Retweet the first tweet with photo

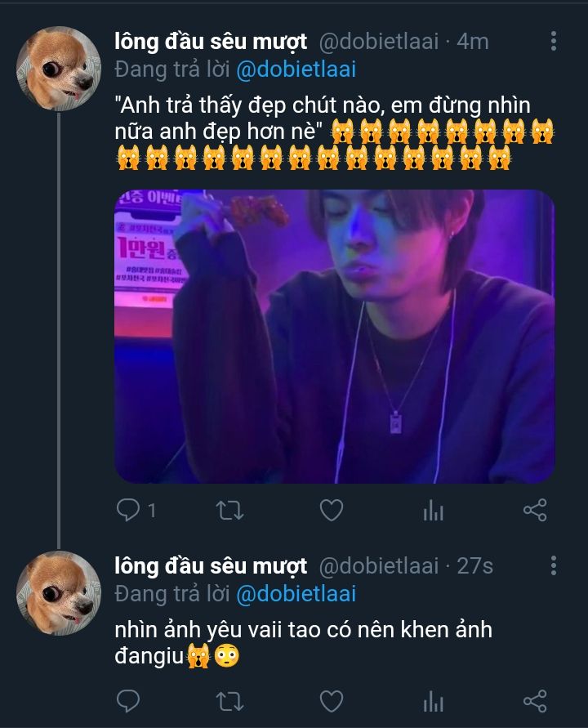(x=229, y=511)
